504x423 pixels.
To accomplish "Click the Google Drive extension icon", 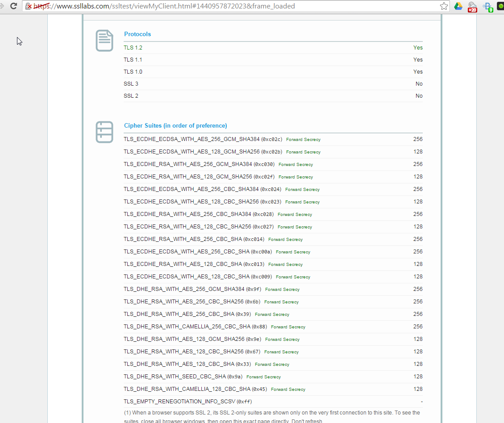I will point(458,7).
